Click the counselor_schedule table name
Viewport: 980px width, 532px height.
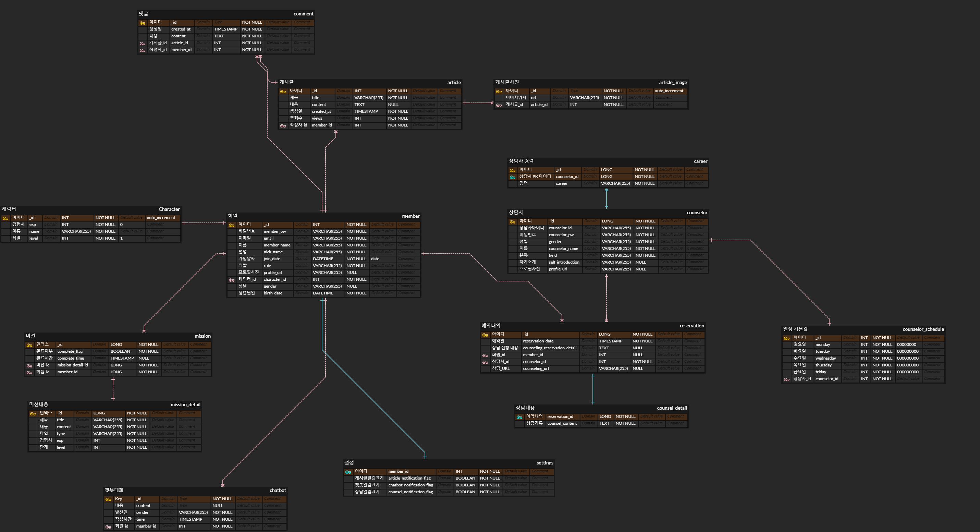pos(923,329)
